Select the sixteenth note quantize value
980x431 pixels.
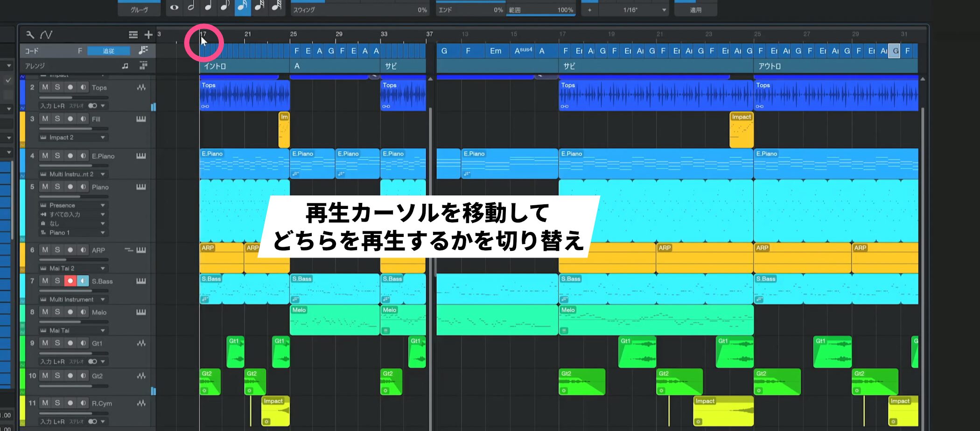(x=242, y=7)
